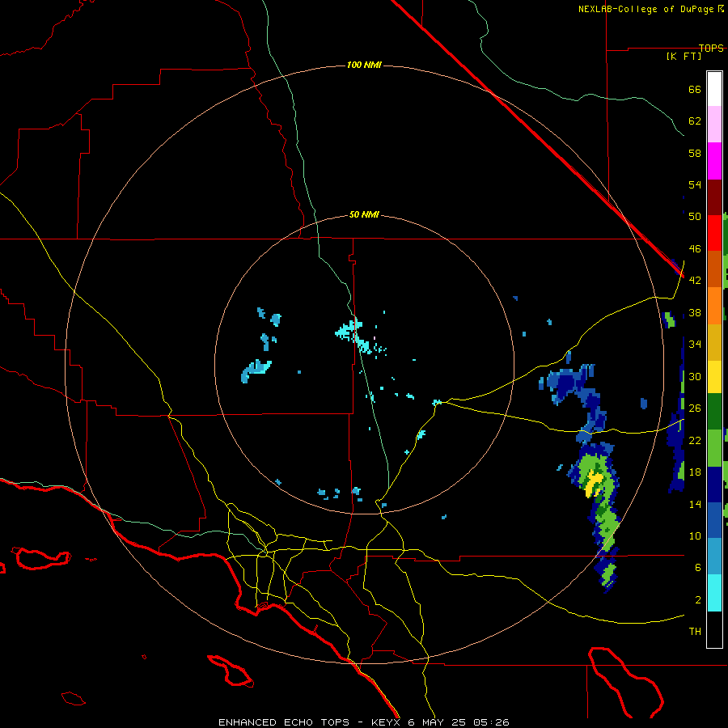Click the '6 MAY 25' date text
The height and width of the screenshot is (728, 728).
point(437,722)
